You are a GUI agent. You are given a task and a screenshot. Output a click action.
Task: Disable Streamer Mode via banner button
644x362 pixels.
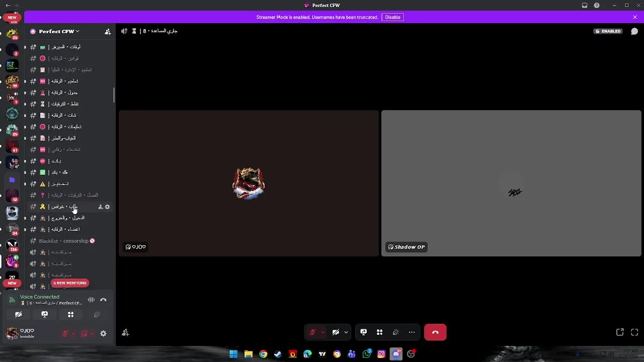coord(392,17)
